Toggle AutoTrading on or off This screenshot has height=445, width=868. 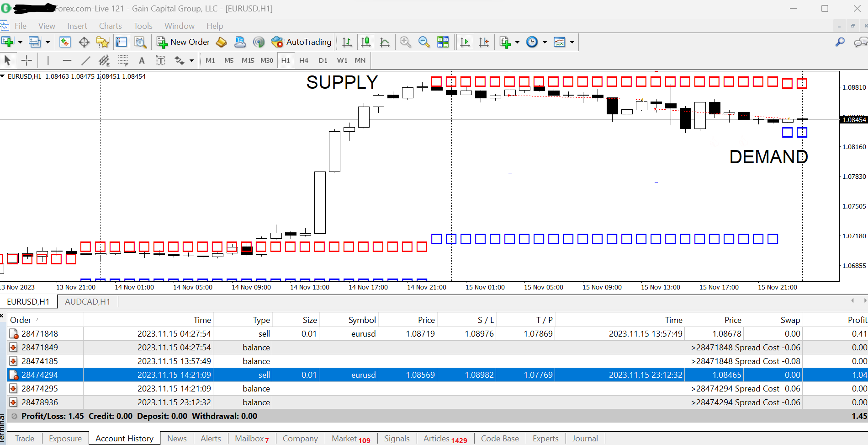[x=302, y=42]
